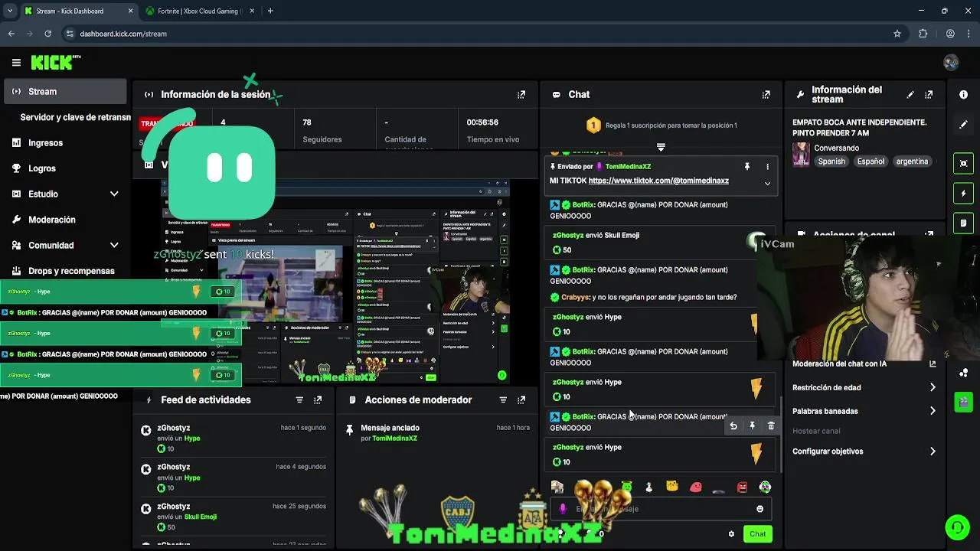Viewport: 980px width, 551px height.
Task: Click the pencil icon in the right rail
Action: tap(963, 124)
